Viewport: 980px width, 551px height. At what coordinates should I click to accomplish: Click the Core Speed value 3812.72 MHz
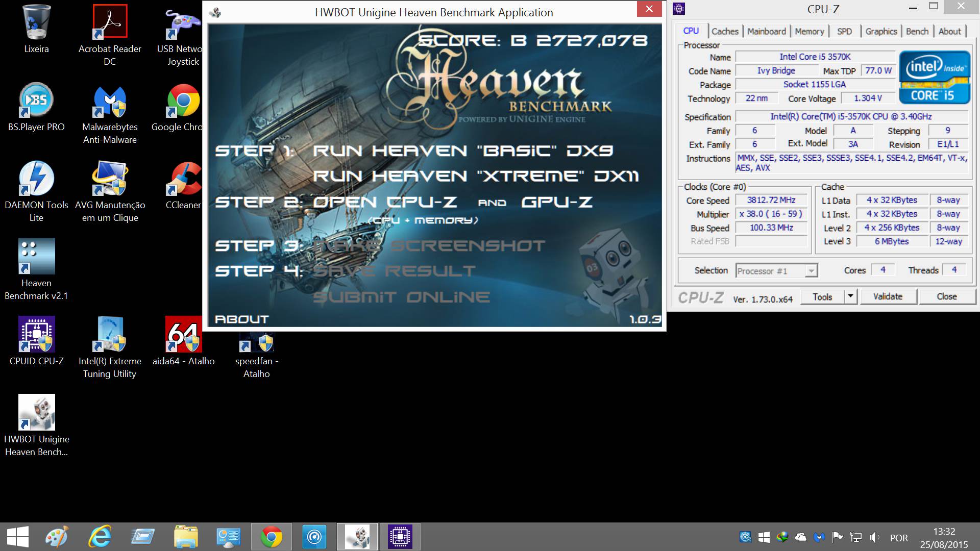pyautogui.click(x=771, y=200)
